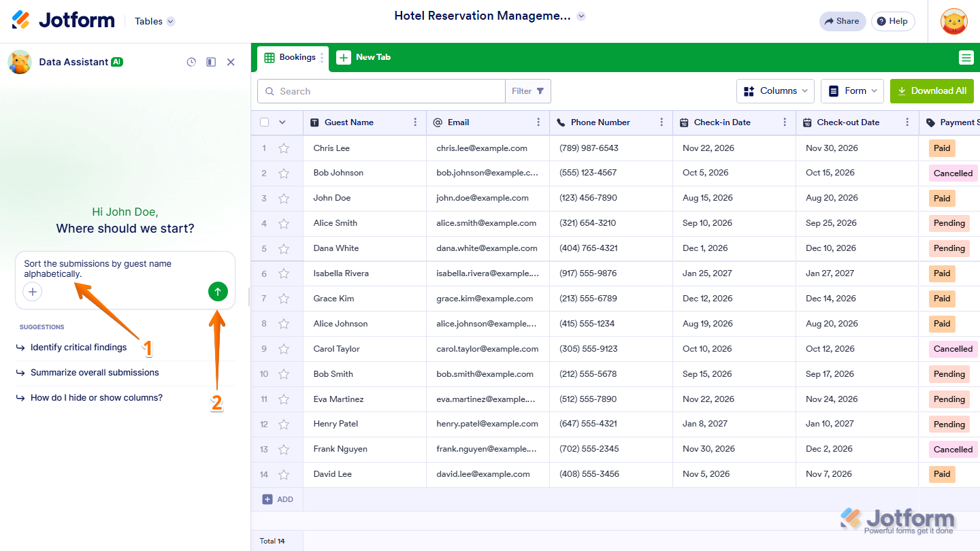Click ADD to insert a new row
Image resolution: width=980 pixels, height=551 pixels.
click(x=278, y=499)
